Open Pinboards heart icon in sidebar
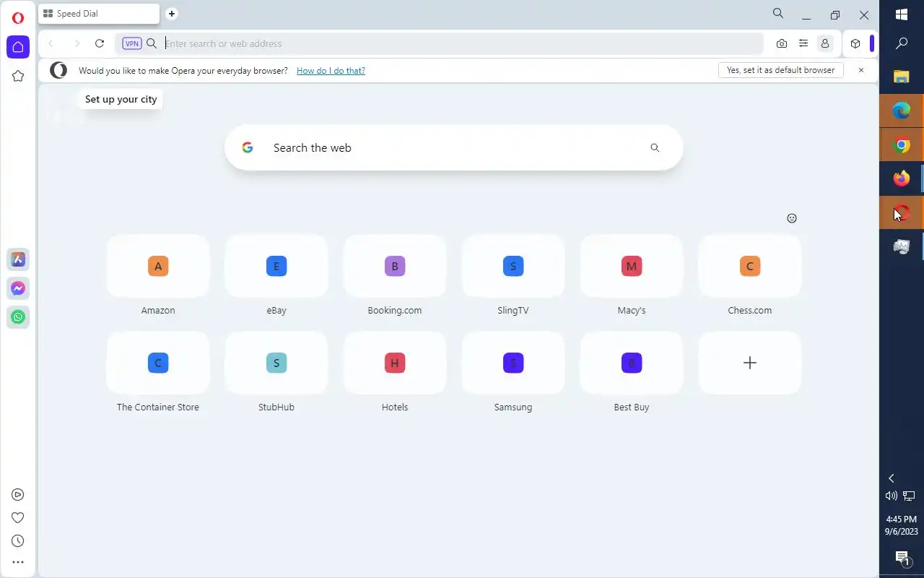The width and height of the screenshot is (924, 578). [x=18, y=517]
